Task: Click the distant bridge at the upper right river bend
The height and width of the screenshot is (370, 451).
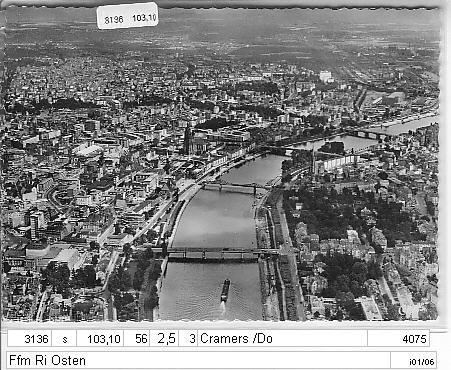Action: [368, 134]
